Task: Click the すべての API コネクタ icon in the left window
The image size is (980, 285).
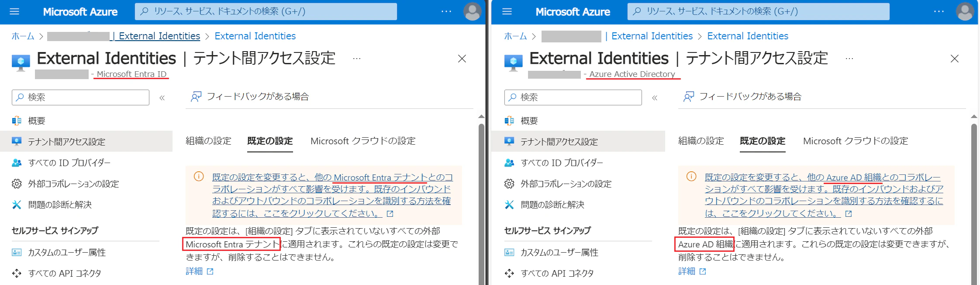Action: point(17,273)
